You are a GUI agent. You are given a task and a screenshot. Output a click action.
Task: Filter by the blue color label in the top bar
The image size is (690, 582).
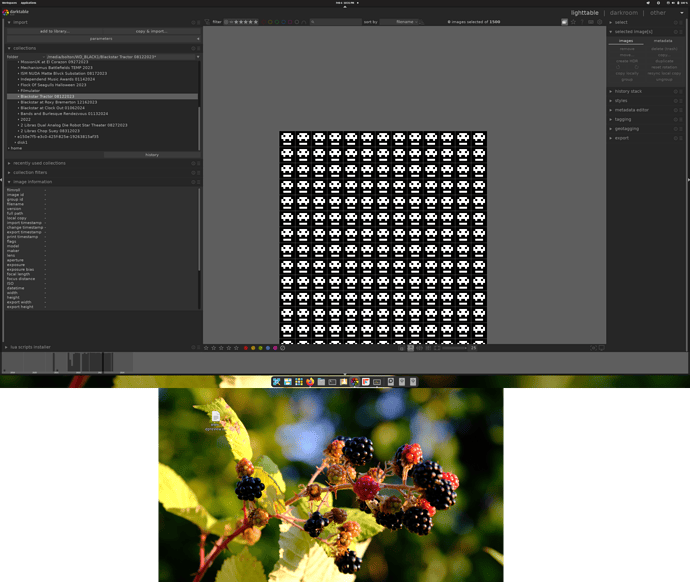tap(283, 22)
